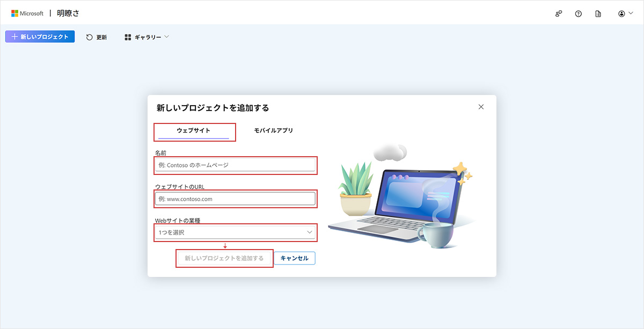Select the ウェブサイト tab
This screenshot has width=644, height=329.
click(194, 130)
